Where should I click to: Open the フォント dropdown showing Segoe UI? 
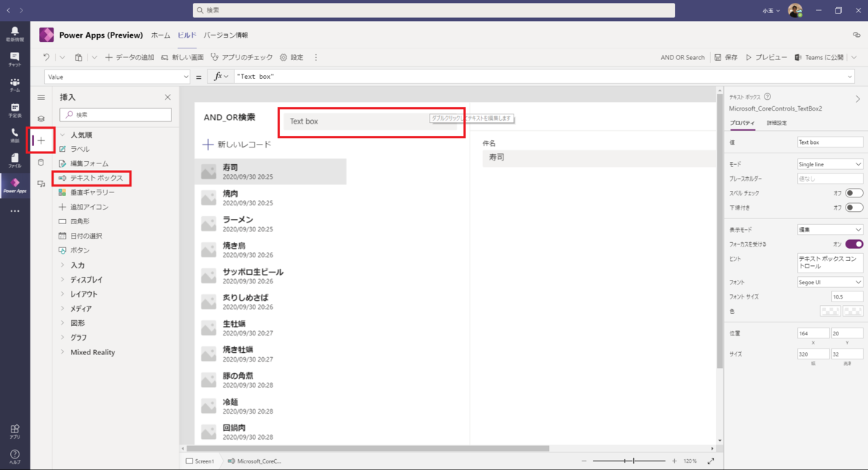pyautogui.click(x=830, y=282)
